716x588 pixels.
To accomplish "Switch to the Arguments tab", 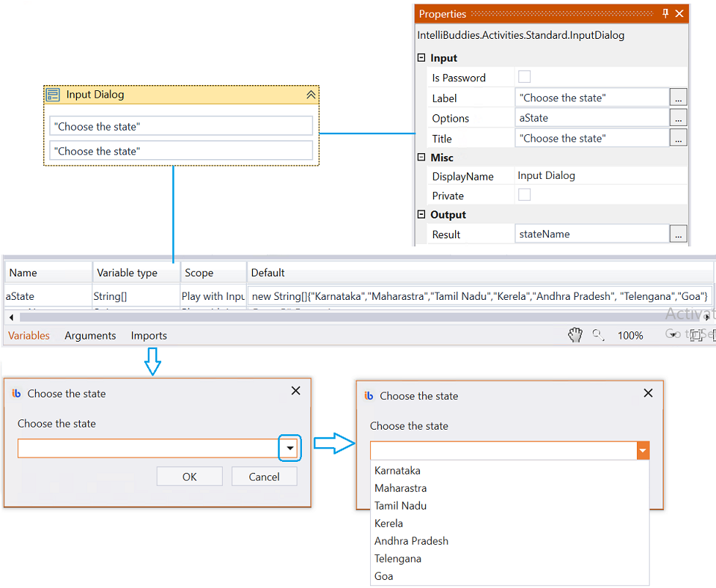I will (x=90, y=335).
